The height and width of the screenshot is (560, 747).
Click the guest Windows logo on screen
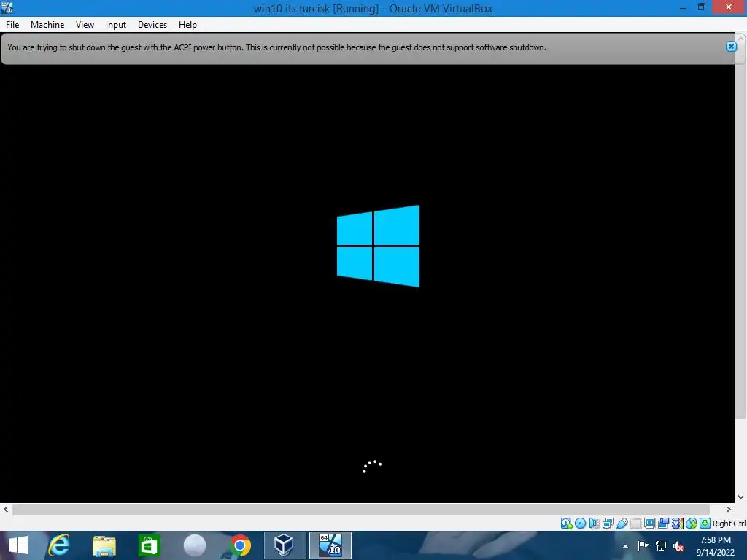(379, 246)
